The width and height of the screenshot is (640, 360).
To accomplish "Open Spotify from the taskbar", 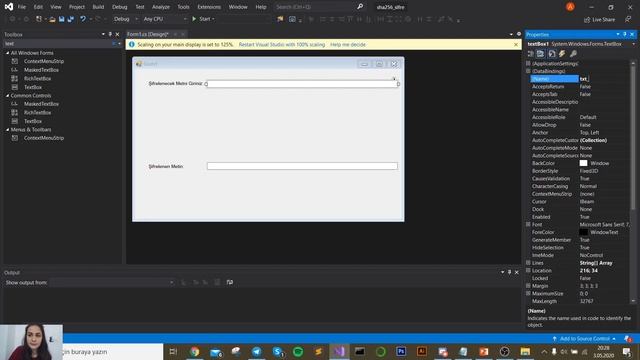I will point(298,351).
